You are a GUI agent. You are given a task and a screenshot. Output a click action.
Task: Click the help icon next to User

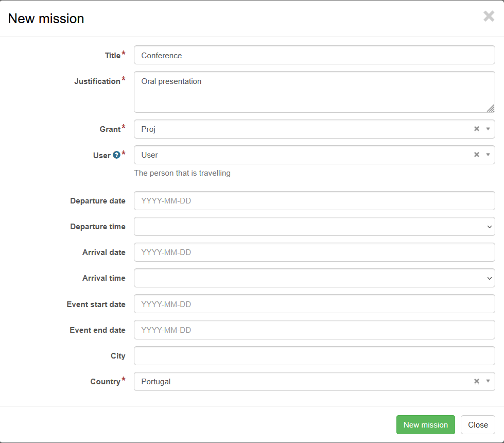(x=116, y=155)
